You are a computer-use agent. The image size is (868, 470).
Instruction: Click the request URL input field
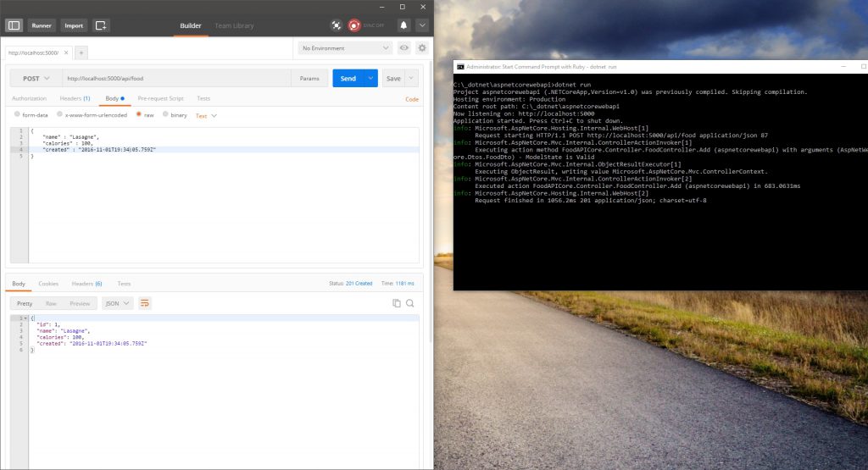point(176,79)
